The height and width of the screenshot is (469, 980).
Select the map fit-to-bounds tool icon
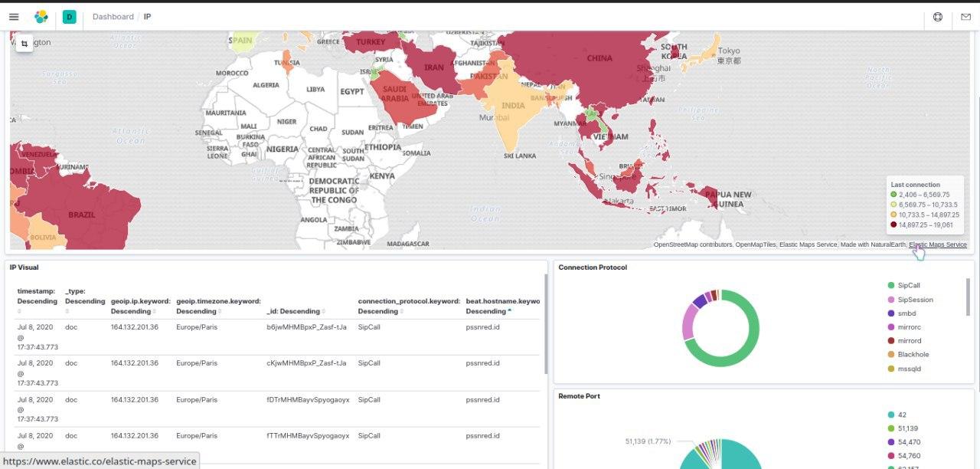point(24,44)
